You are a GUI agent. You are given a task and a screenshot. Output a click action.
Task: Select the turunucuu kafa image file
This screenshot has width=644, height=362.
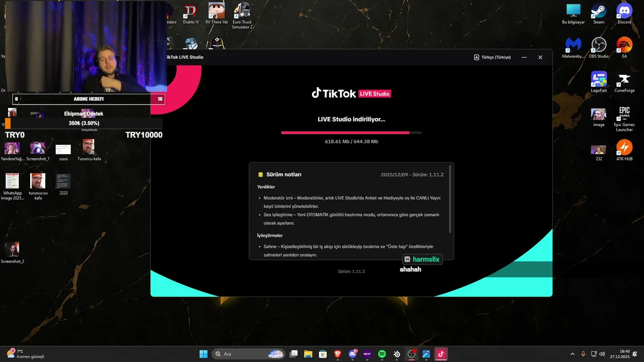tap(38, 187)
